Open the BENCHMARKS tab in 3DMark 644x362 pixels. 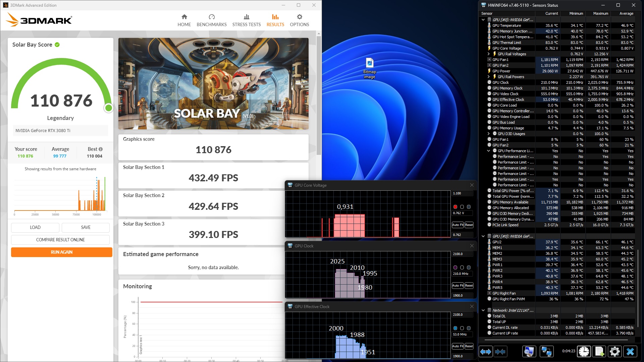point(211,20)
